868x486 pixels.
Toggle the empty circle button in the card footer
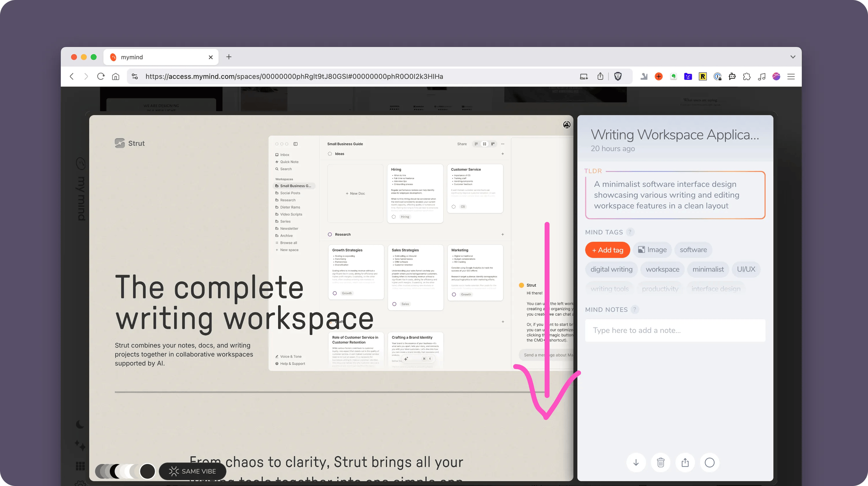pyautogui.click(x=710, y=463)
